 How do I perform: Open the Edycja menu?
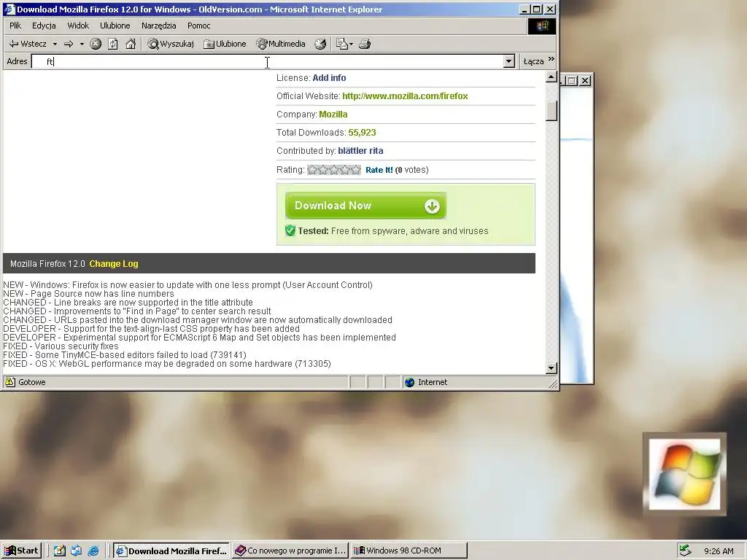click(x=44, y=26)
